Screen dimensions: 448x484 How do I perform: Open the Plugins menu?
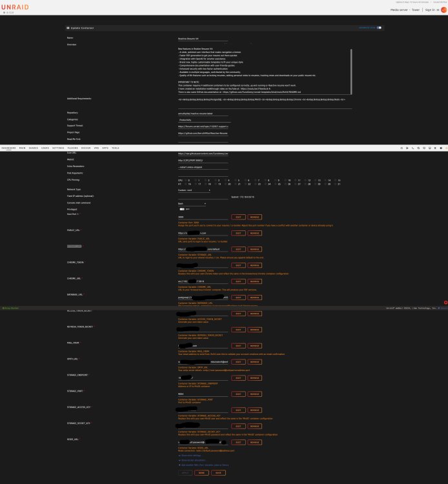[x=73, y=148]
